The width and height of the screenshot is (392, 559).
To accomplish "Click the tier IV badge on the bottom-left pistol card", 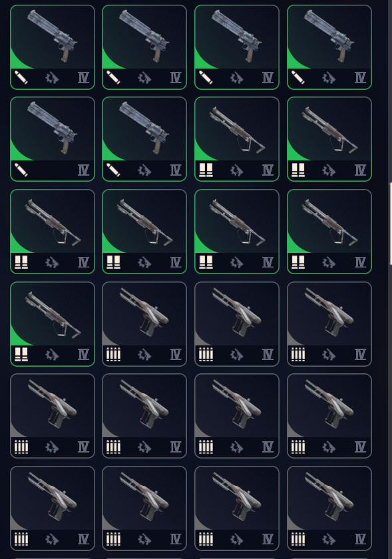I will coord(83,539).
